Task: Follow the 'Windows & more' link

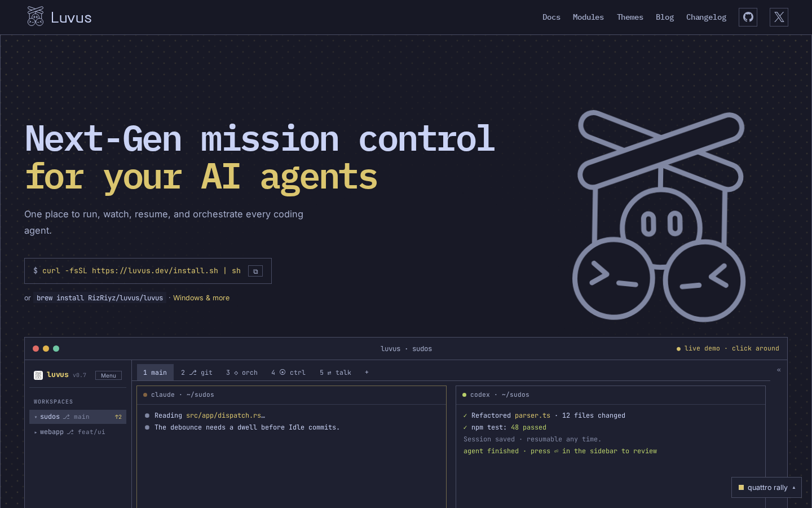Action: [201, 298]
